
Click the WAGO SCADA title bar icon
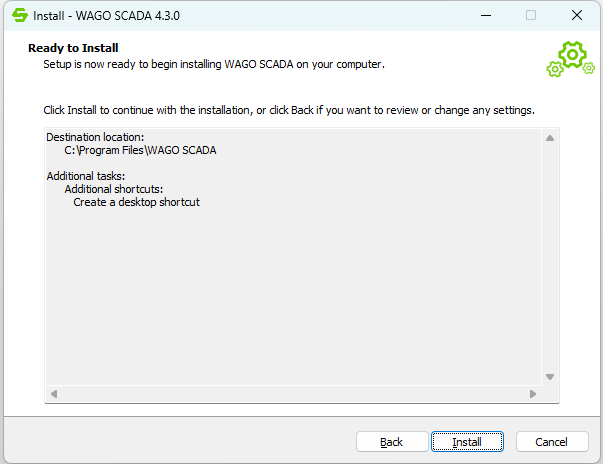click(x=19, y=16)
